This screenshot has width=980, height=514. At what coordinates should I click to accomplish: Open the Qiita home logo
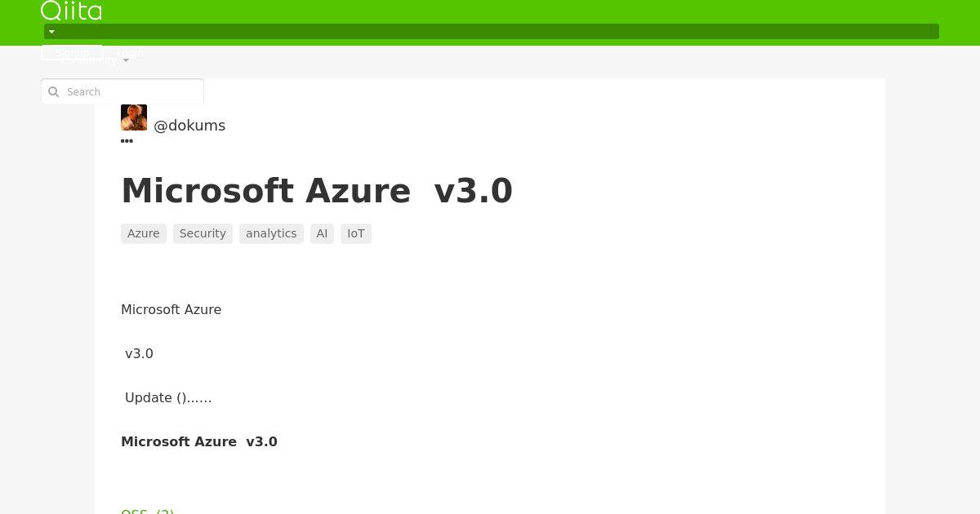(x=72, y=11)
